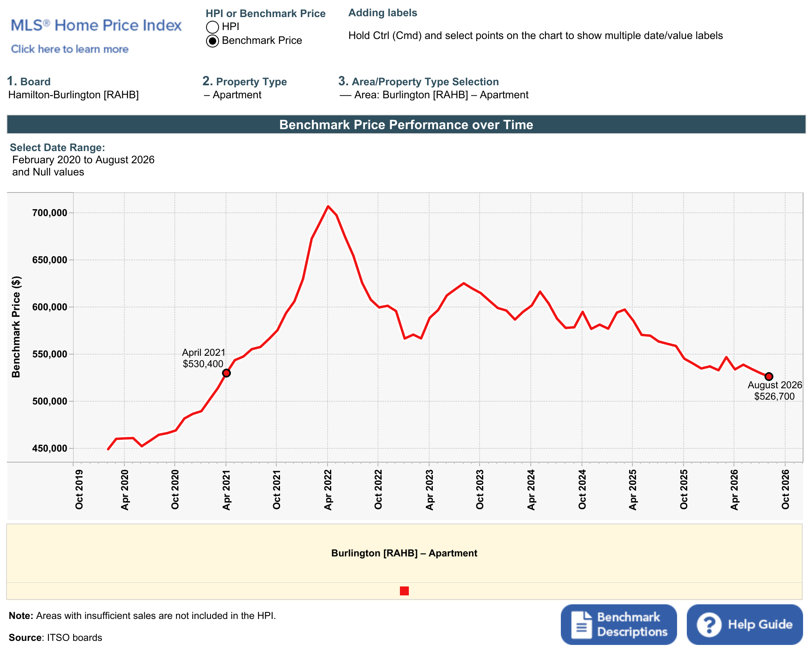
Task: Click the HPI or Benchmark Price heading
Action: 265,14
